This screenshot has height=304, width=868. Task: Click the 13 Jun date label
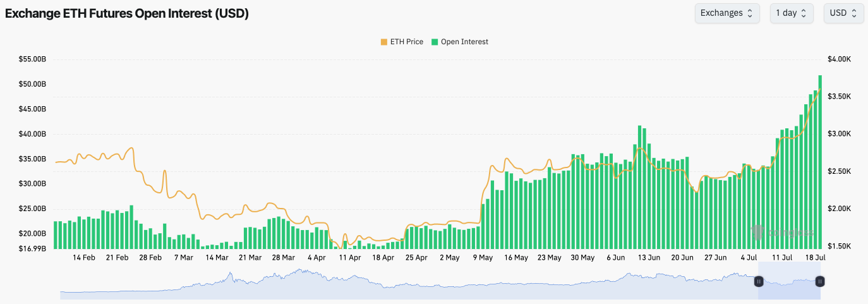(x=649, y=258)
